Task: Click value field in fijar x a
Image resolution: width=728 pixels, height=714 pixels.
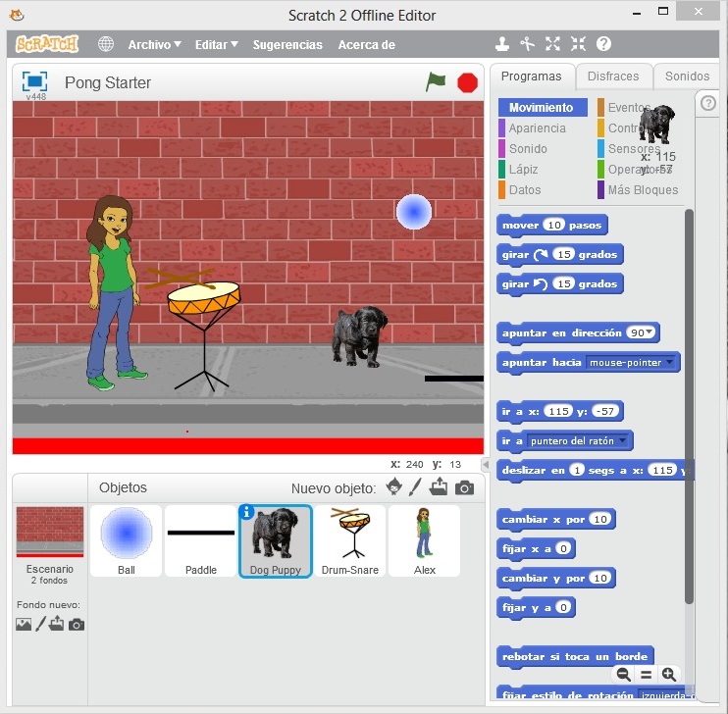Action: click(563, 548)
